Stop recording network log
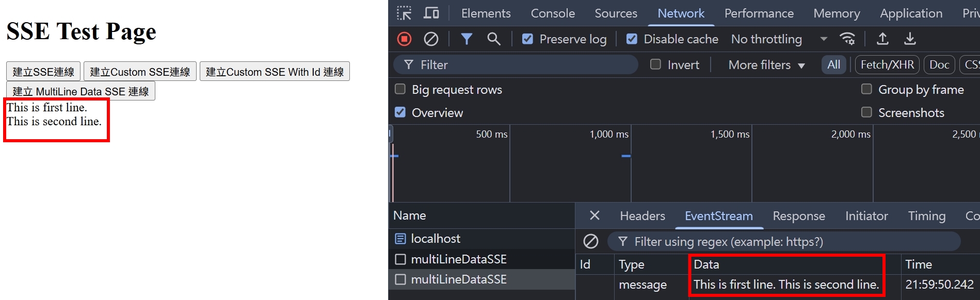The height and width of the screenshot is (300, 980). 405,39
